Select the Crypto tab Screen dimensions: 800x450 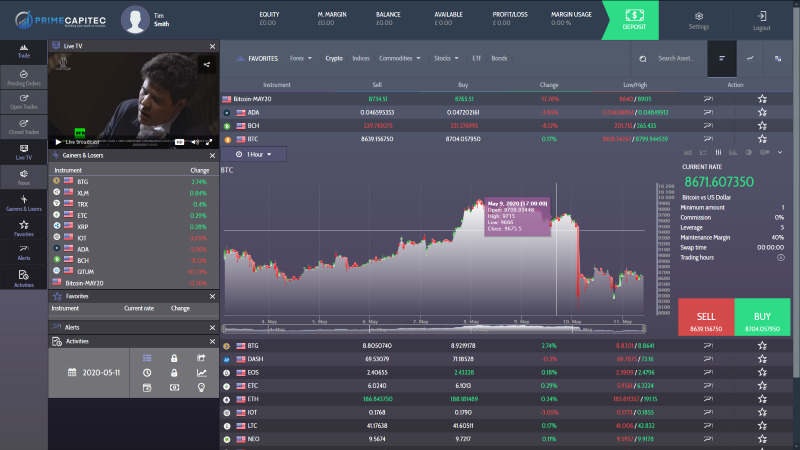point(334,59)
